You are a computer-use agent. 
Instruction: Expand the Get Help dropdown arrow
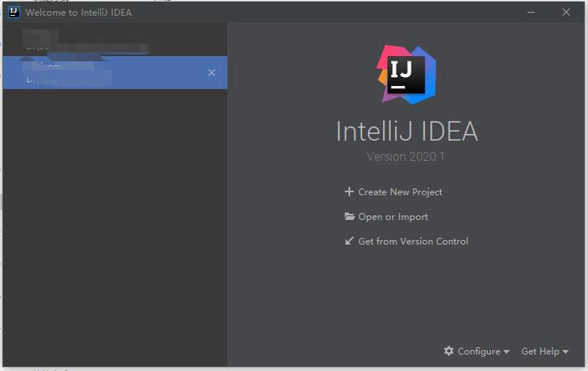pyautogui.click(x=565, y=352)
